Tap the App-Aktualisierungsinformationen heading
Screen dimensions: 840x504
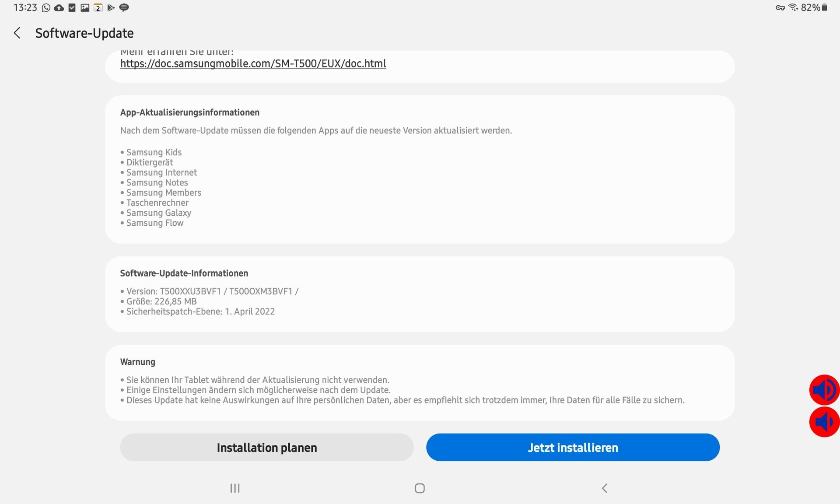pyautogui.click(x=190, y=112)
